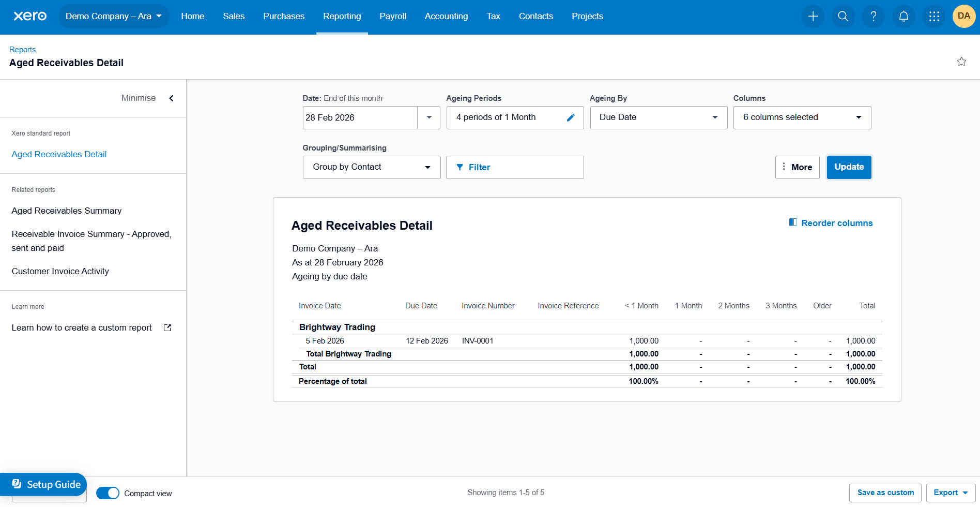
Task: Open the help question mark icon
Action: coord(874,16)
